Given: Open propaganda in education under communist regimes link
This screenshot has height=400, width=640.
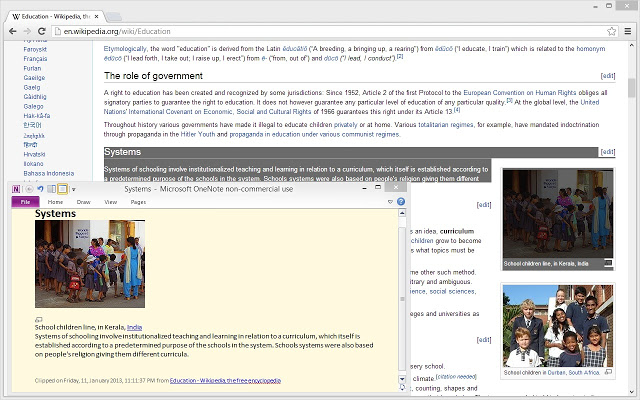Looking at the screenshot, I should (315, 134).
